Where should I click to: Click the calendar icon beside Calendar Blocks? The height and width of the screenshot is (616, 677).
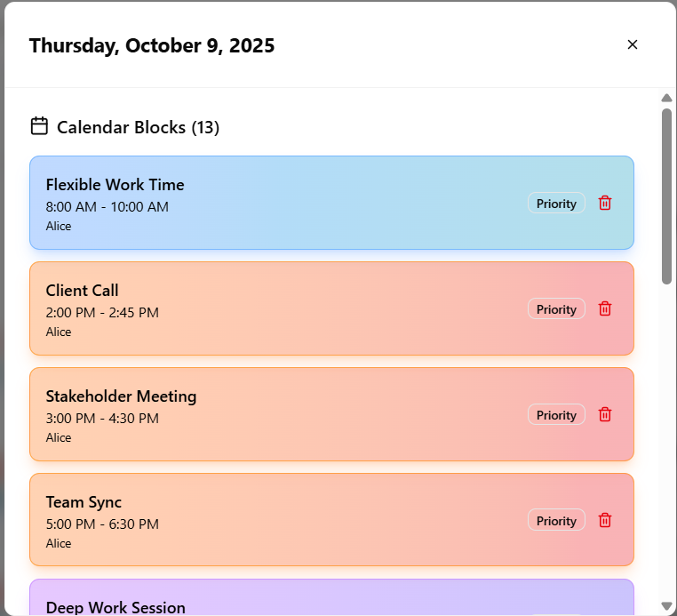(39, 126)
